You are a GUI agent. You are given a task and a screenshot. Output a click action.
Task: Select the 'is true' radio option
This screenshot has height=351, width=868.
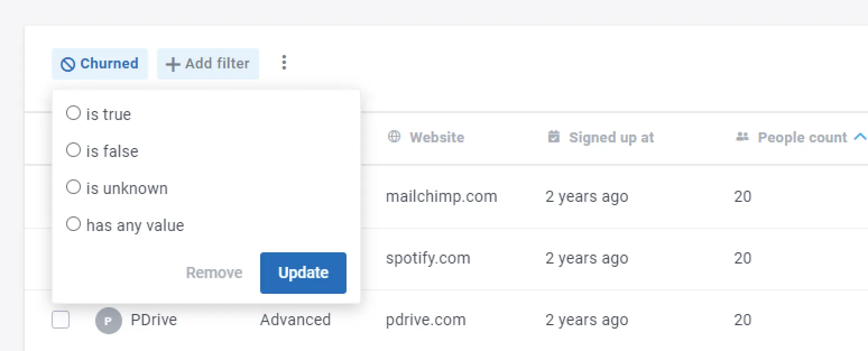[x=73, y=113]
